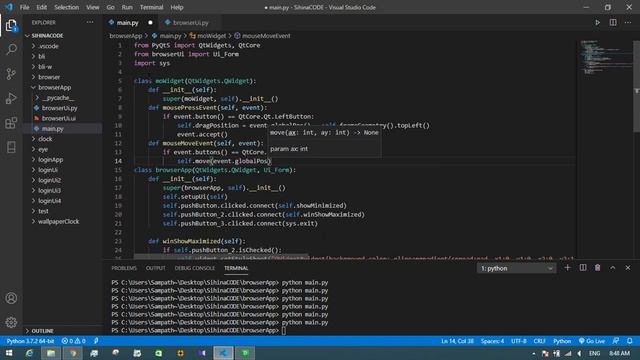
Task: Run the Python file with play icon
Action: coord(598,22)
